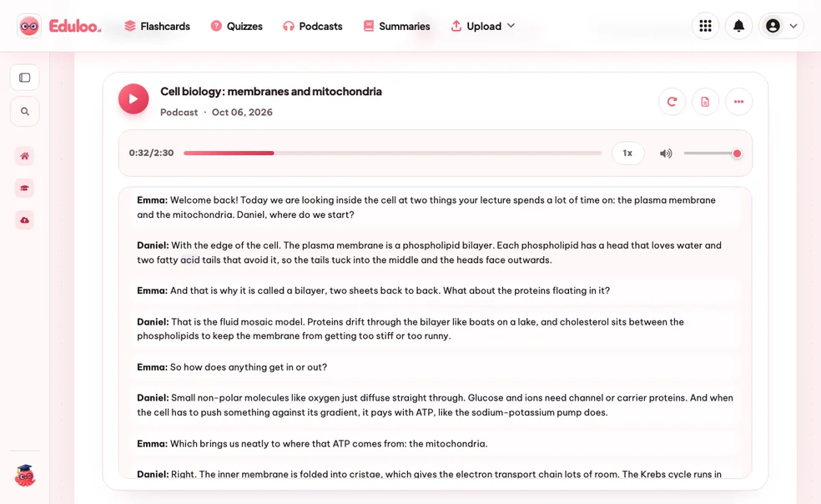The image size is (821, 504).
Task: Expand the user account menu
Action: click(781, 26)
